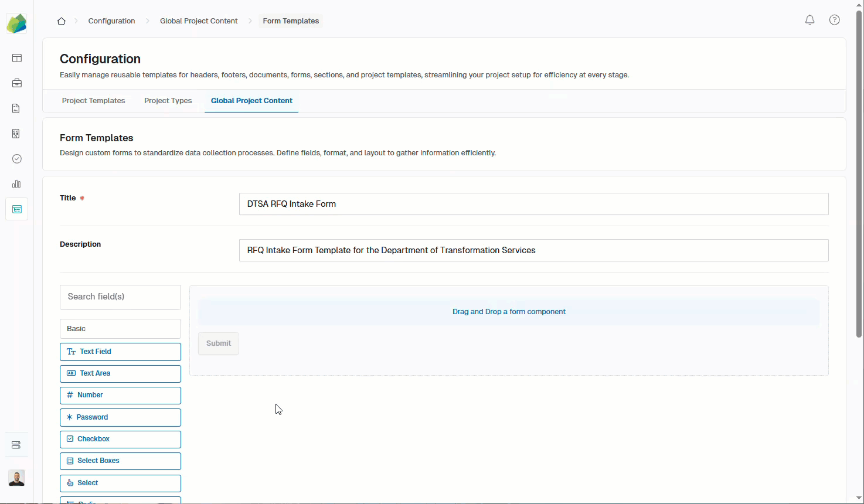Click the document page icon in the sidebar
864x504 pixels.
tap(16, 108)
